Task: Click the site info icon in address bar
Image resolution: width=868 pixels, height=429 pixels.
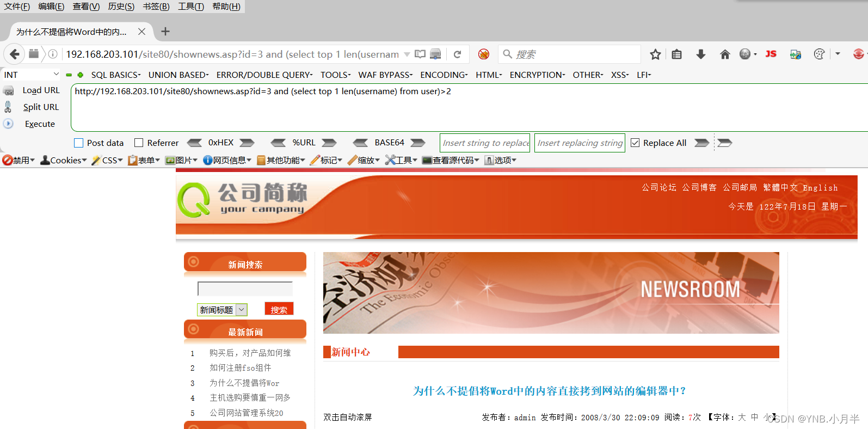Action: (53, 54)
